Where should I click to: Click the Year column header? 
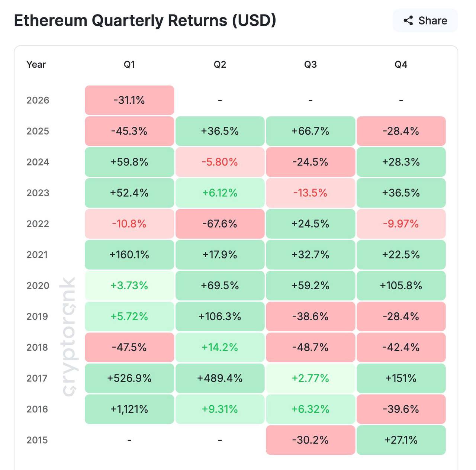click(36, 64)
